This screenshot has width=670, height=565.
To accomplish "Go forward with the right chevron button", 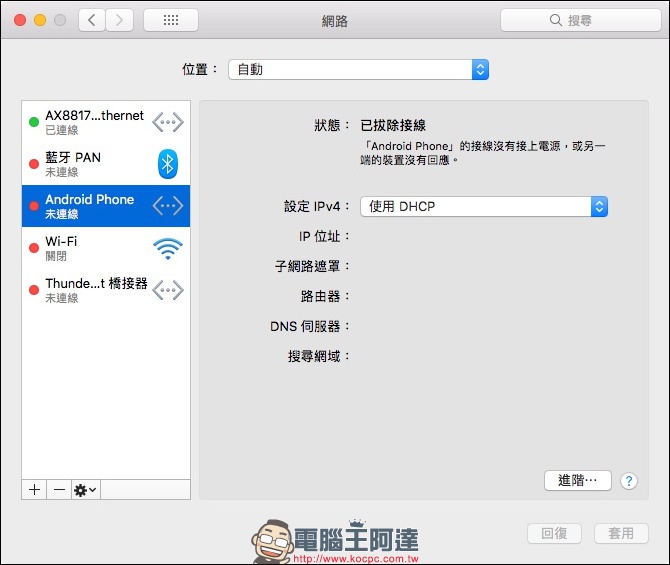I will click(119, 20).
